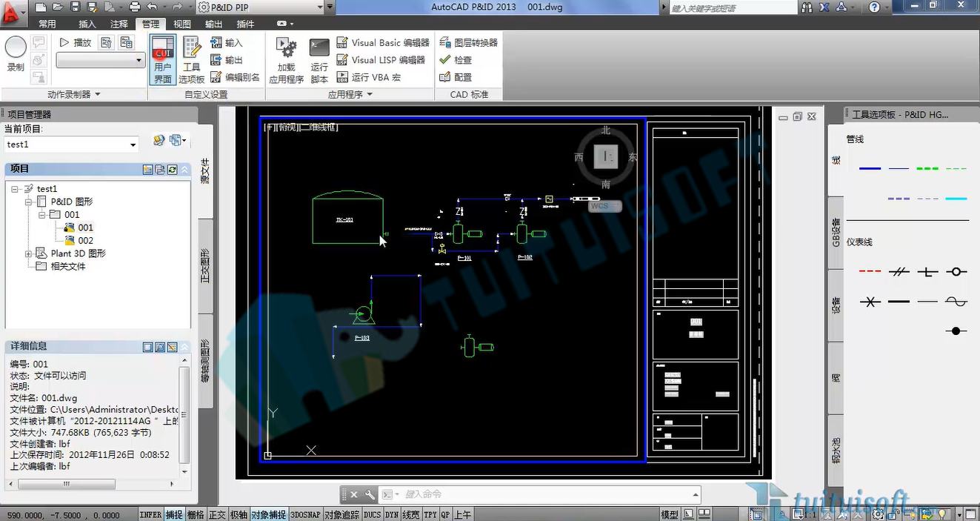Open the 工具选项板 tool palettes icon

tap(191, 60)
